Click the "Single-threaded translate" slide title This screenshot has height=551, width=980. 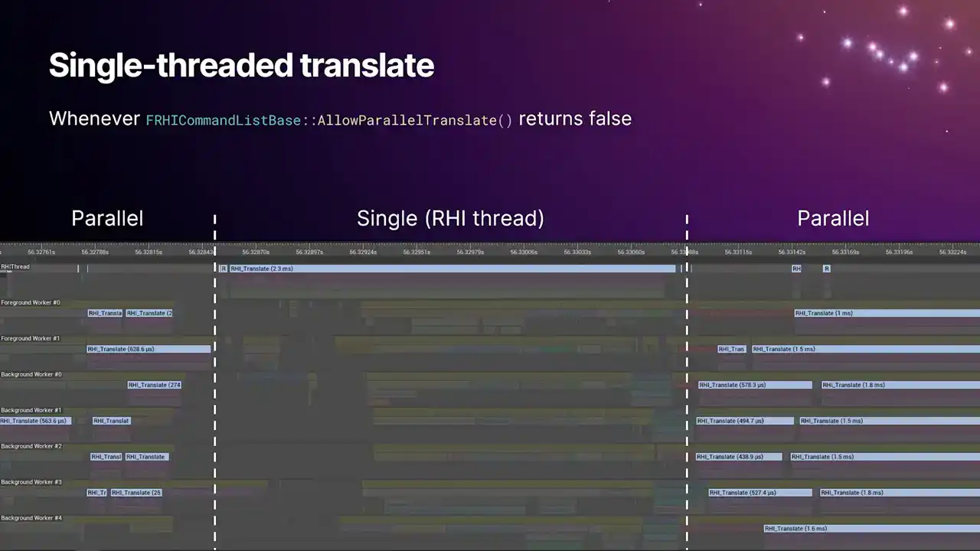pos(241,66)
